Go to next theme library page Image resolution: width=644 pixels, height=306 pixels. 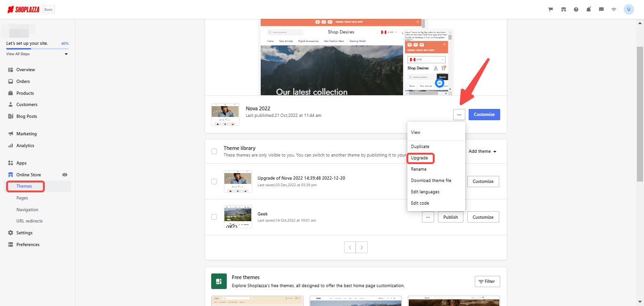coord(362,247)
